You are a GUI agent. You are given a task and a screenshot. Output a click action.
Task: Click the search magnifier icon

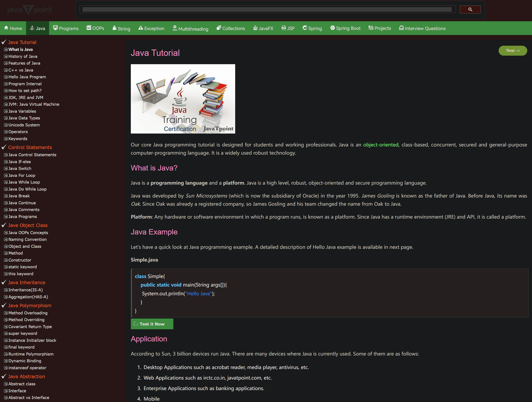470,9
